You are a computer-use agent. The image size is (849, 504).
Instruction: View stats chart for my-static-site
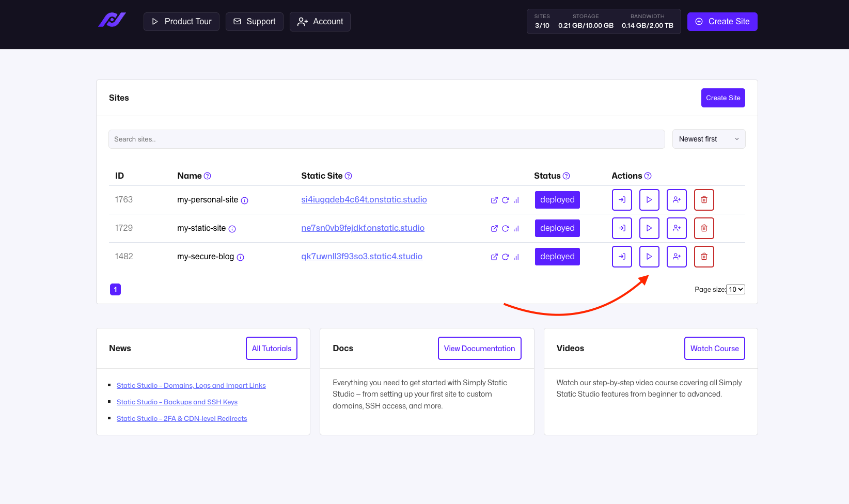click(x=516, y=229)
